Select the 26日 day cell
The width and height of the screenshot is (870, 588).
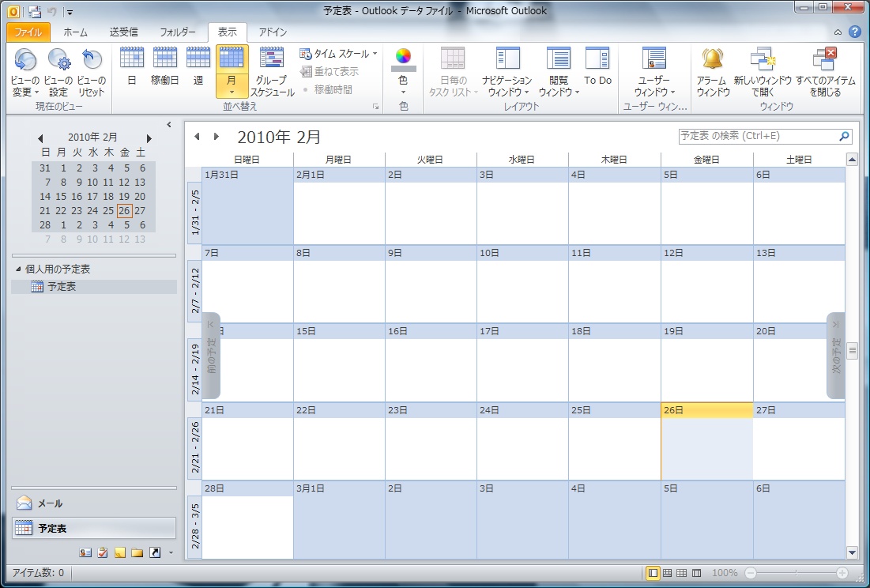click(707, 442)
